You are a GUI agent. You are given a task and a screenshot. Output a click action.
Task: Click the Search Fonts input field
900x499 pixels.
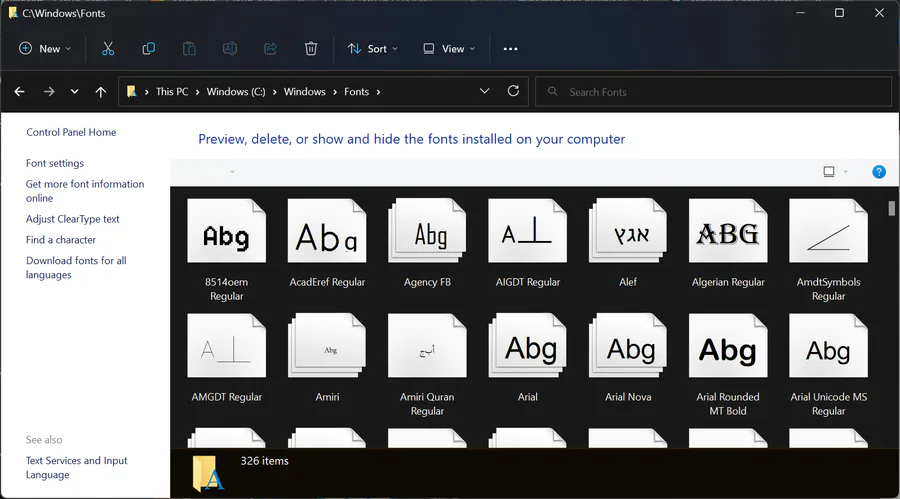tap(713, 92)
